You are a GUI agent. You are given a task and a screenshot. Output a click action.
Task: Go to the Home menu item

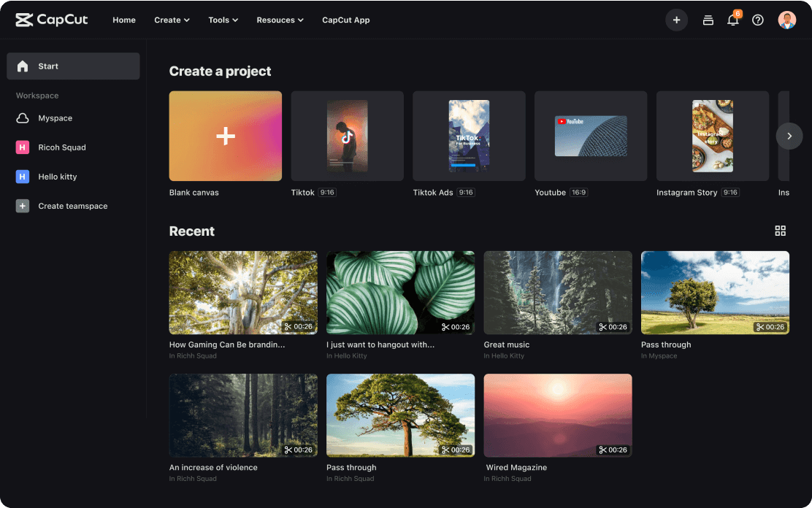pos(124,20)
